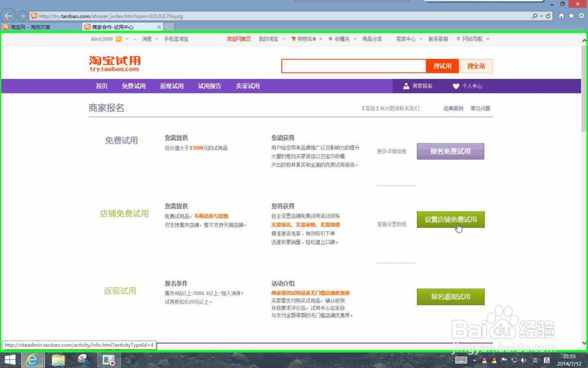Viewport: 588px width, 368px height.
Task: Focus the 淘宝试用 search input box
Action: pyautogui.click(x=353, y=66)
